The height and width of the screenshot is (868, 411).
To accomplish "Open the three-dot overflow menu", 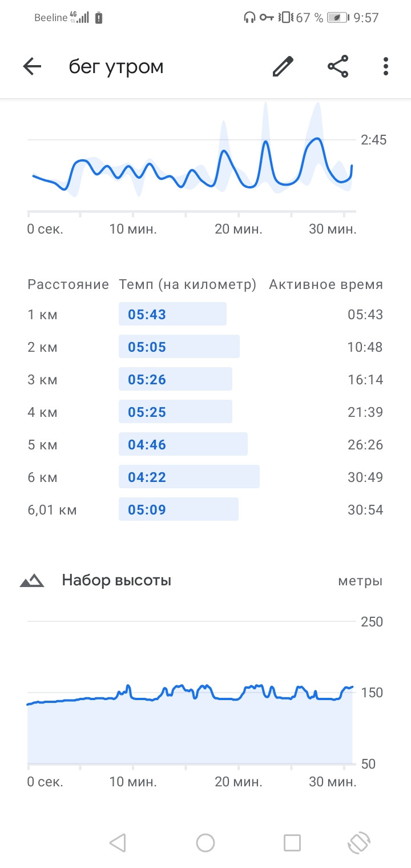I will [x=386, y=67].
